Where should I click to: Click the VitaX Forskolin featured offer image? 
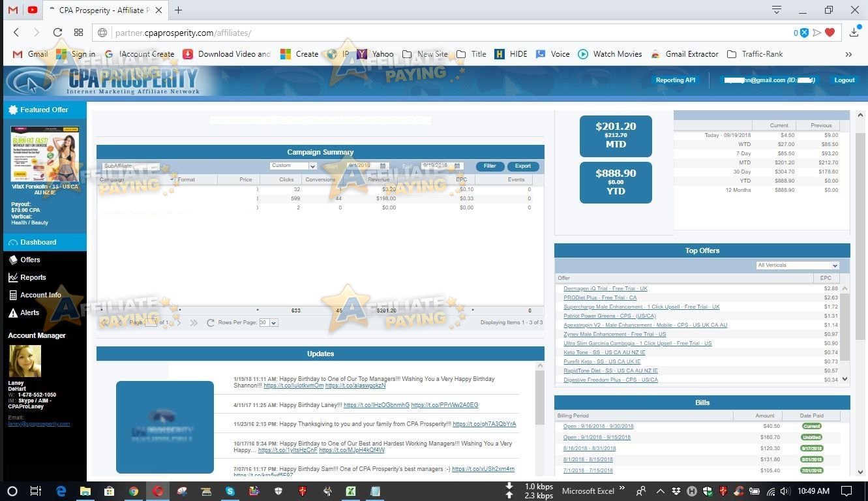[44, 155]
